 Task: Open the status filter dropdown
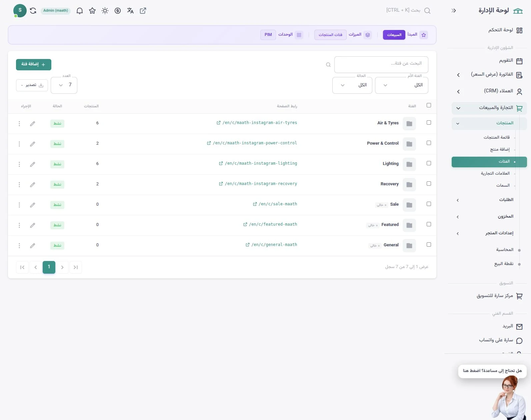click(x=352, y=85)
